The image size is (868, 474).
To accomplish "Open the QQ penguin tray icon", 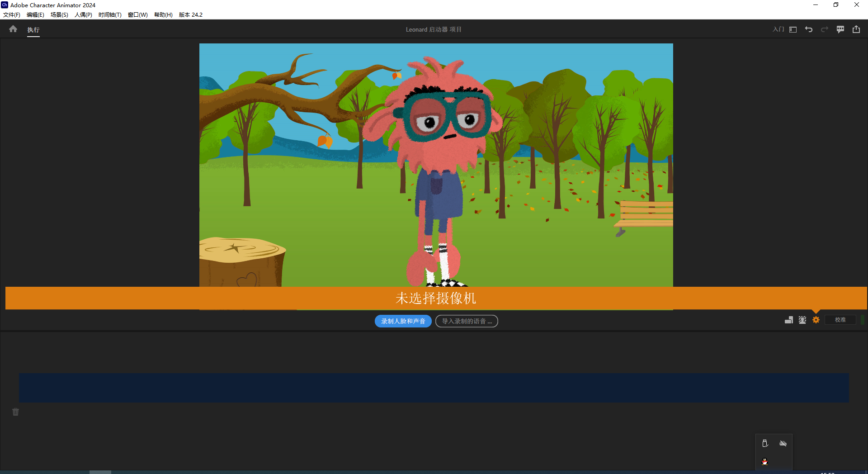I will (765, 461).
